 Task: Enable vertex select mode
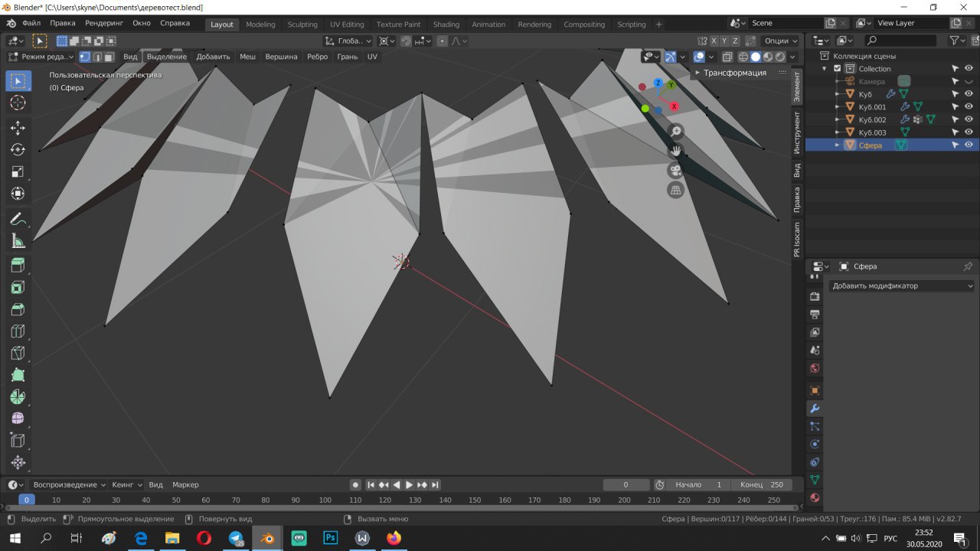85,57
